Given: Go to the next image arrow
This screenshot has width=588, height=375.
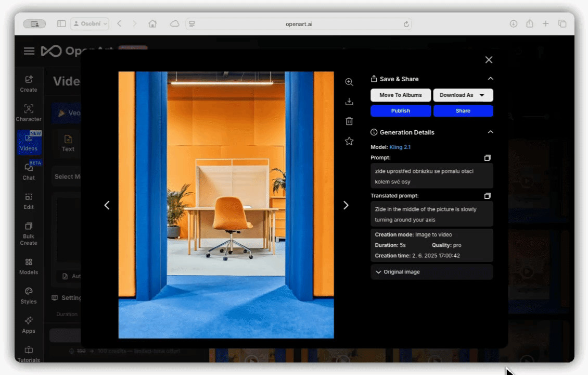Looking at the screenshot, I should [346, 205].
